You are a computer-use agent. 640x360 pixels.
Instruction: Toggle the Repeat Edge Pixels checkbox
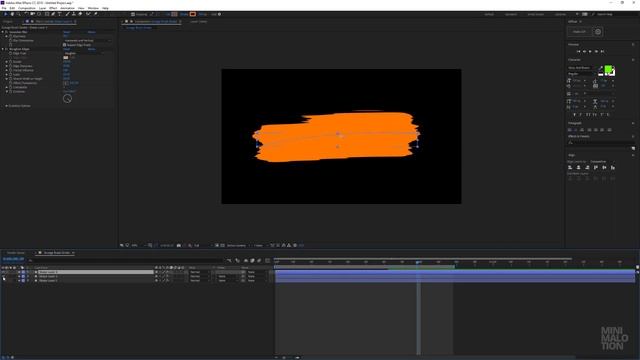(64, 45)
